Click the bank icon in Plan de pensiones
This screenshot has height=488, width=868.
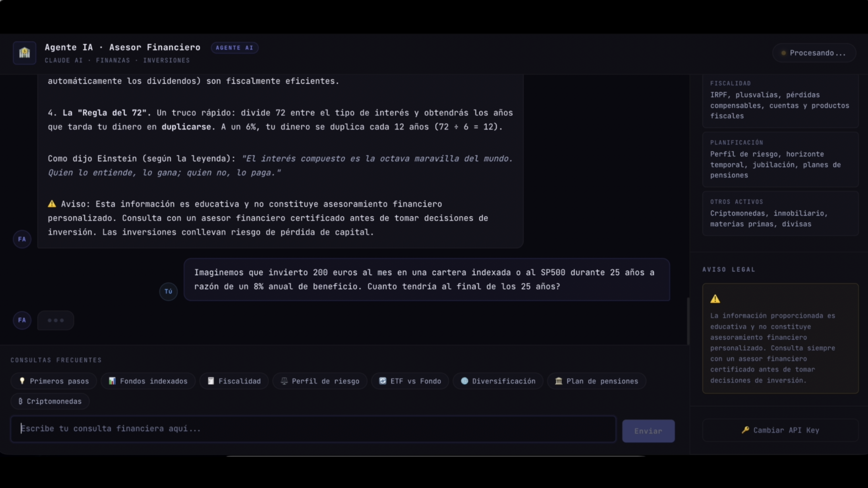click(559, 381)
